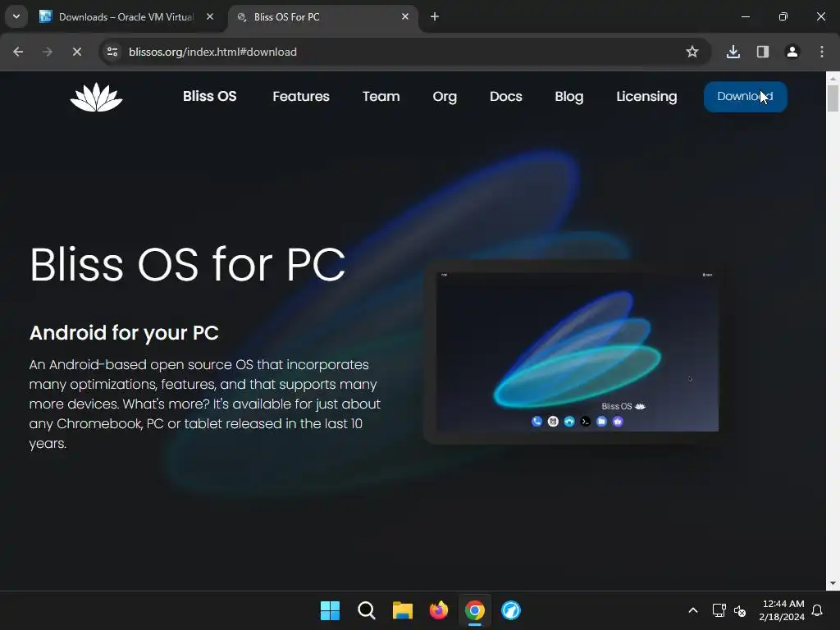Image resolution: width=840 pixels, height=630 pixels.
Task: Visit the Blog page link
Action: [569, 97]
